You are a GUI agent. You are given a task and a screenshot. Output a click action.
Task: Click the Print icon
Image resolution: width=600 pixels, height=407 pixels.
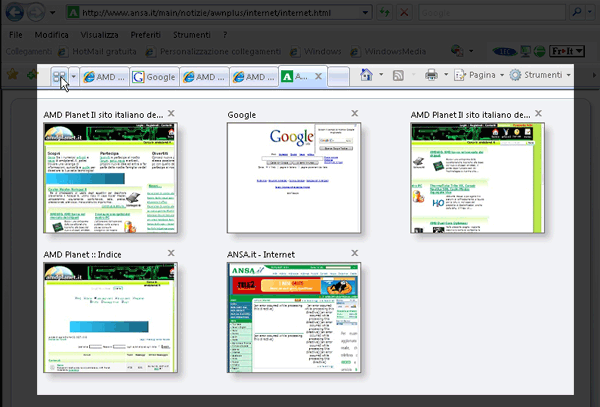431,75
